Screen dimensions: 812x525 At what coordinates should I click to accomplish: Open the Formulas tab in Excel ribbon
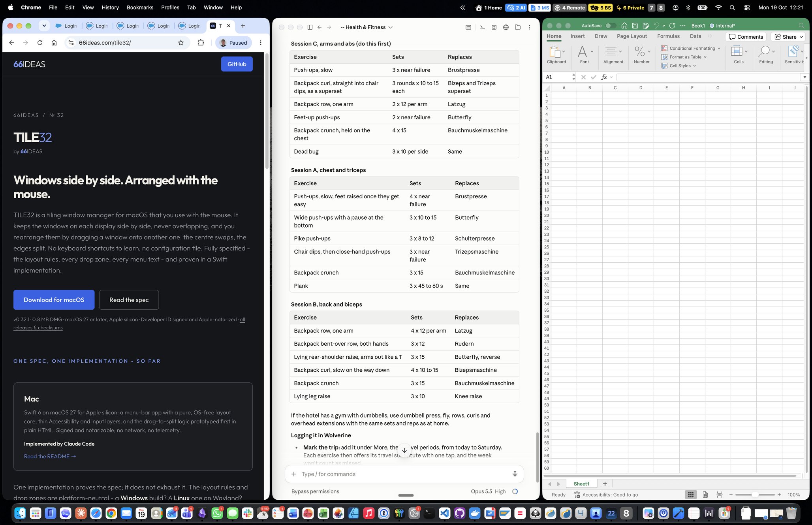[x=668, y=36]
